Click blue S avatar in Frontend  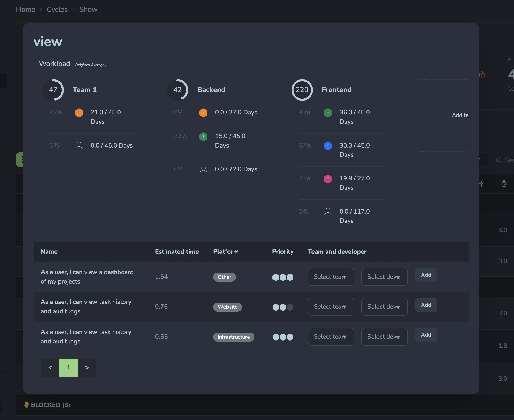tap(328, 146)
